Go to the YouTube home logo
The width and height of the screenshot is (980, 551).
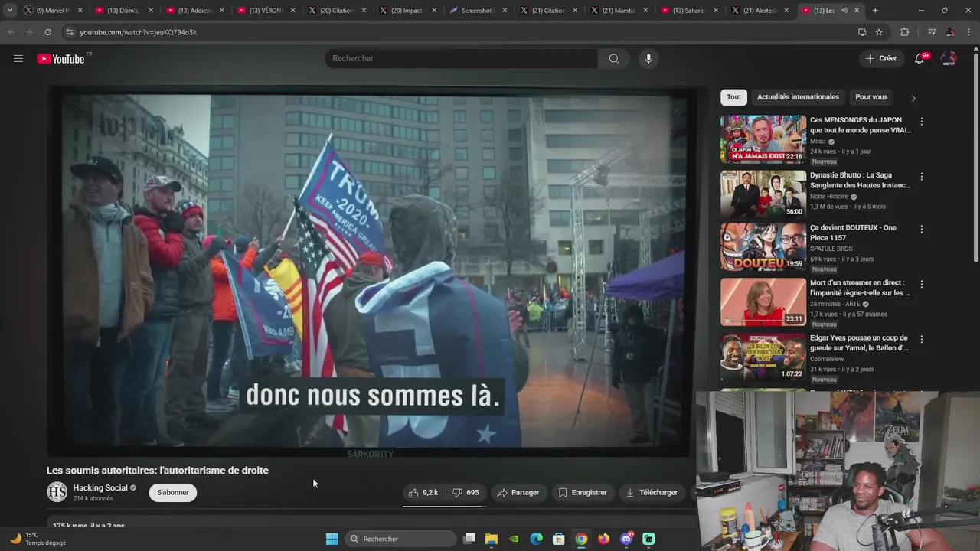click(60, 59)
